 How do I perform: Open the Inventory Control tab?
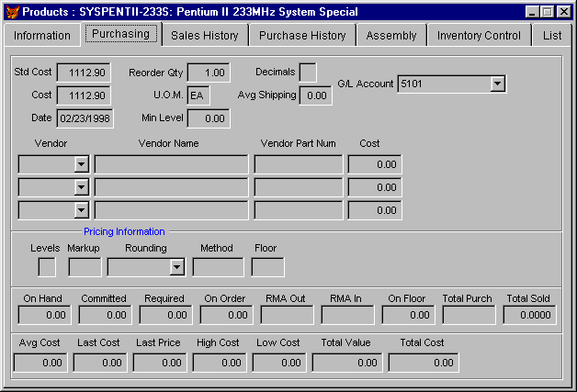[x=479, y=36]
